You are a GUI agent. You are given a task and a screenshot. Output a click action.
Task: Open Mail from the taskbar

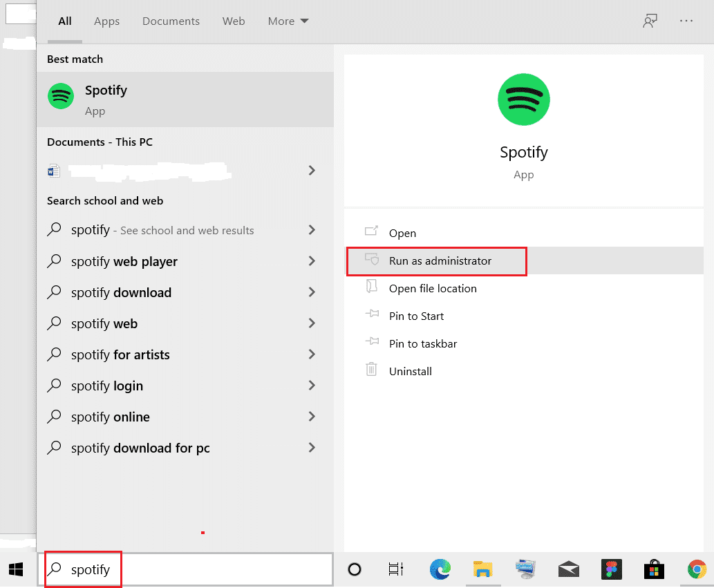[568, 569]
